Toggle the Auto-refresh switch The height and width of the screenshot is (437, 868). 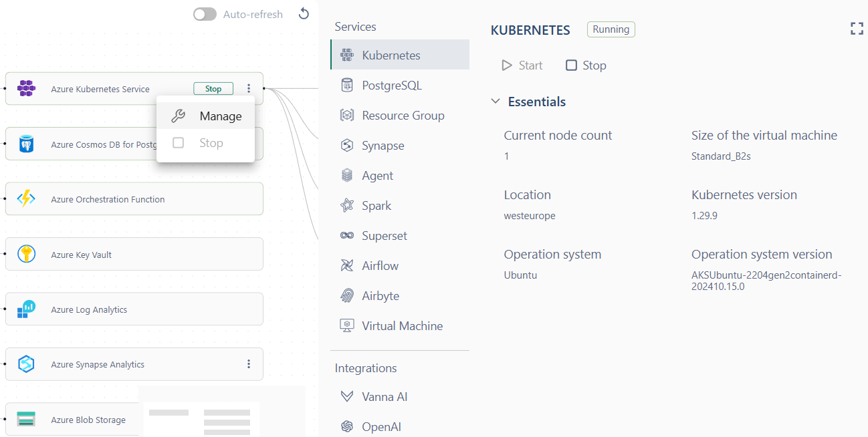coord(205,14)
